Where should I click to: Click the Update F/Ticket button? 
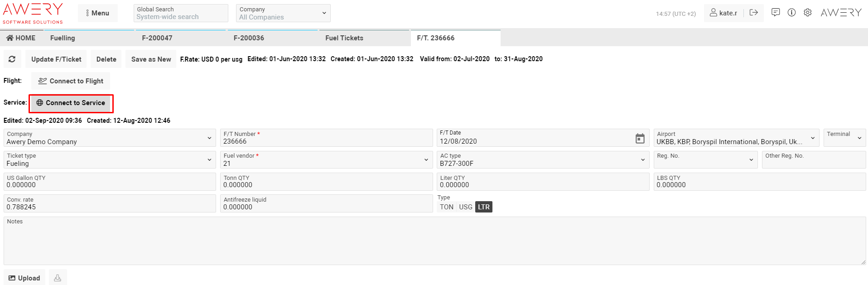[56, 59]
